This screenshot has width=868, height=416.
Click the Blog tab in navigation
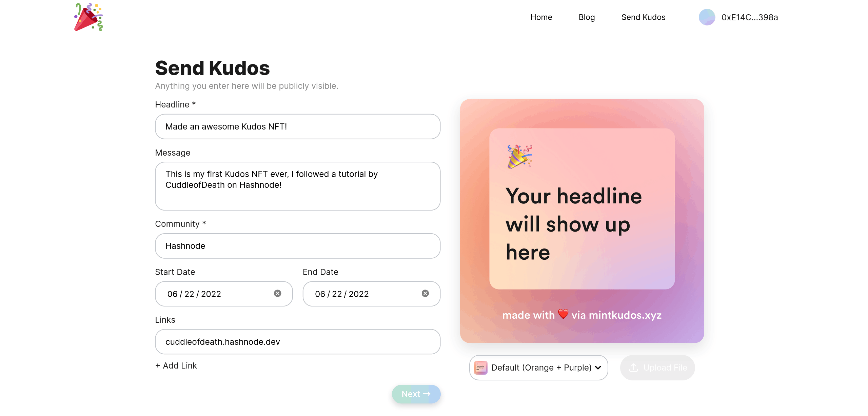click(586, 17)
